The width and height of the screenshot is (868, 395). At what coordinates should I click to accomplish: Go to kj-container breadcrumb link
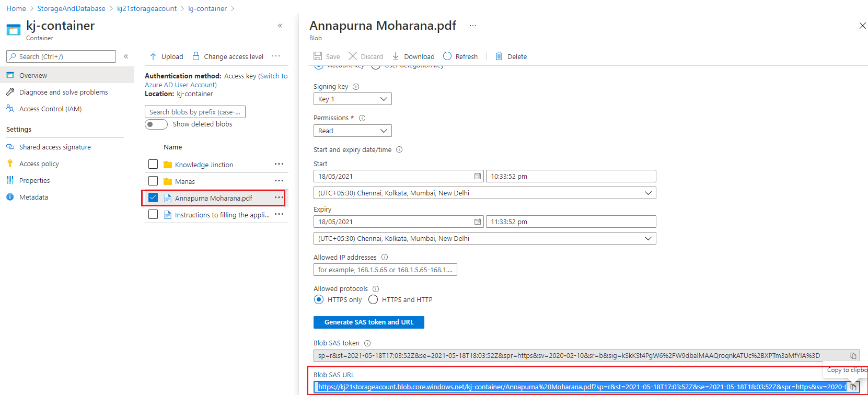click(x=207, y=8)
